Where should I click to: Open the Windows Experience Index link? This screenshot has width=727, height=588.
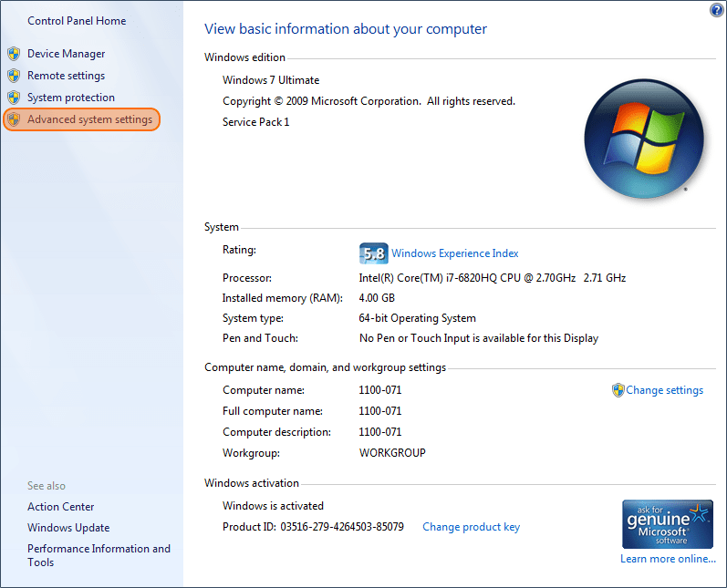pyautogui.click(x=455, y=253)
